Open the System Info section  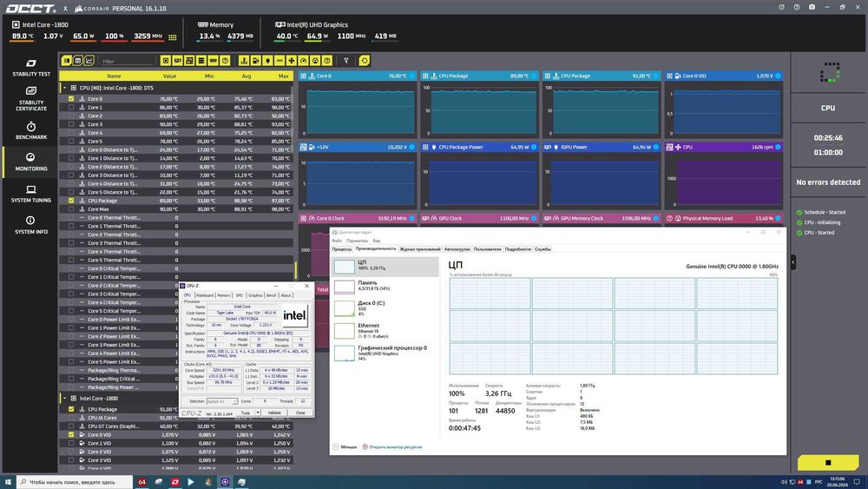(x=31, y=225)
